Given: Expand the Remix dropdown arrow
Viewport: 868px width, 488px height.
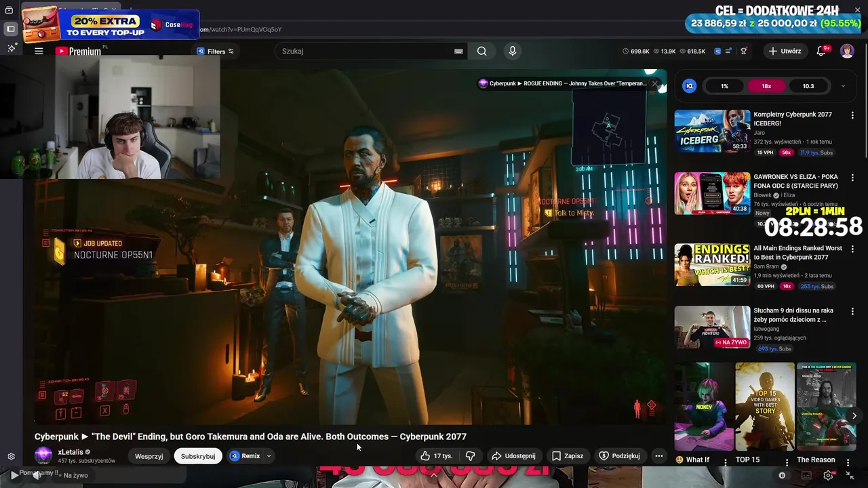Looking at the screenshot, I should 269,456.
